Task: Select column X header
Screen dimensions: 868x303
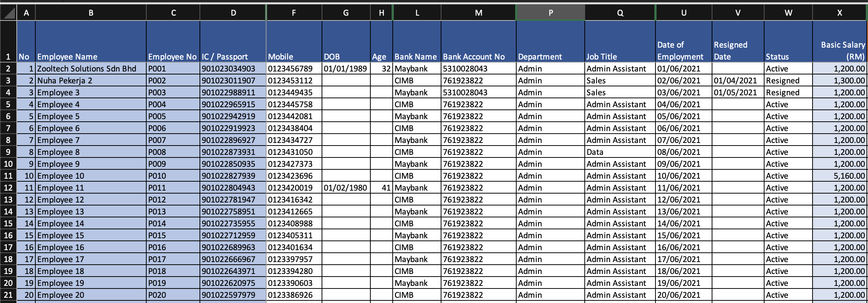Action: click(839, 13)
